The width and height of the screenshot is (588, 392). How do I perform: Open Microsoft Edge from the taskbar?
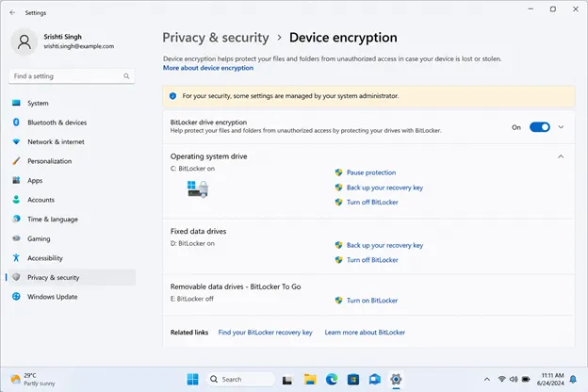[332, 379]
